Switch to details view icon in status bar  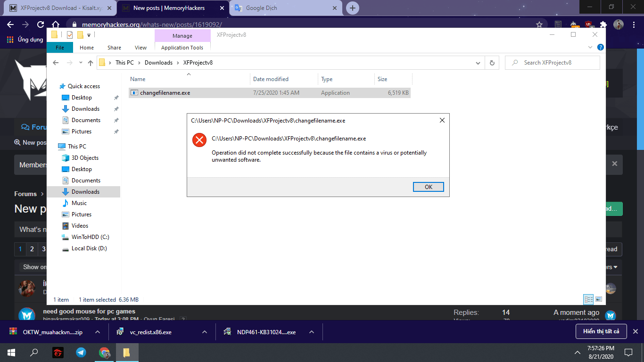point(588,299)
